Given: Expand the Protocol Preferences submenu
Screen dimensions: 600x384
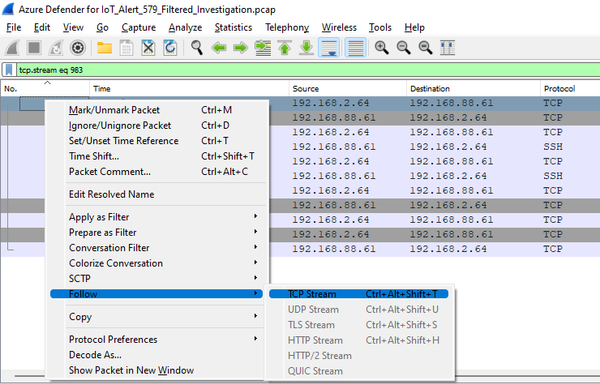Looking at the screenshot, I should 157,340.
